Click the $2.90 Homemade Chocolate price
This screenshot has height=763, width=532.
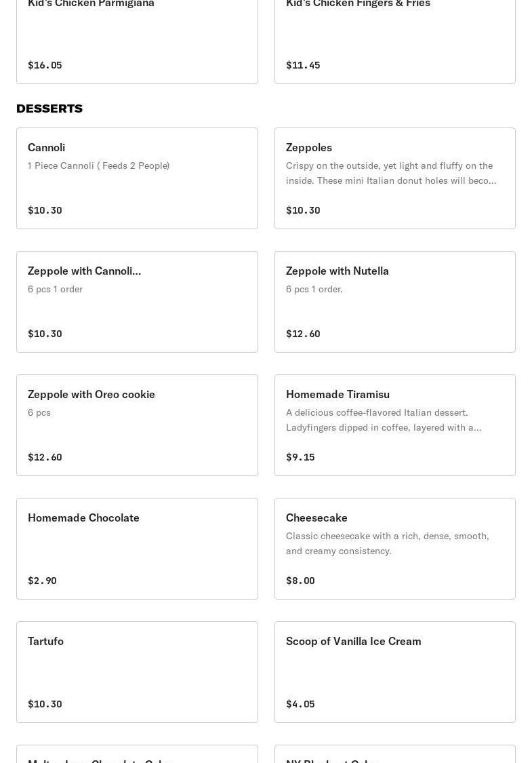click(x=42, y=581)
